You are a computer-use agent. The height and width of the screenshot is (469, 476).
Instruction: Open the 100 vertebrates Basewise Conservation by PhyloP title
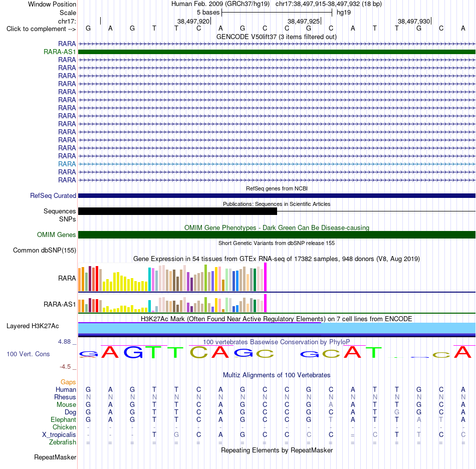pyautogui.click(x=277, y=342)
